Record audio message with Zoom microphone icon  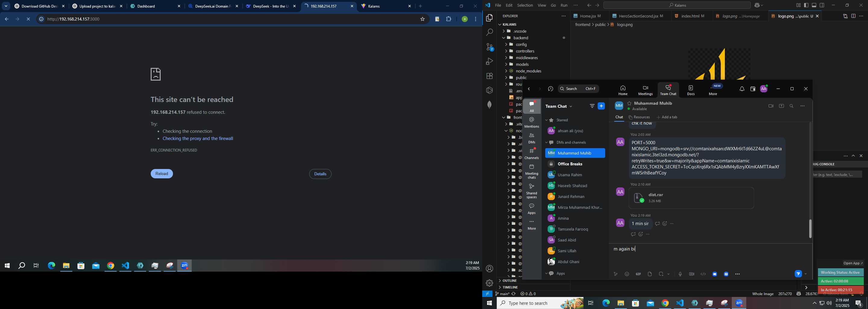(680, 274)
